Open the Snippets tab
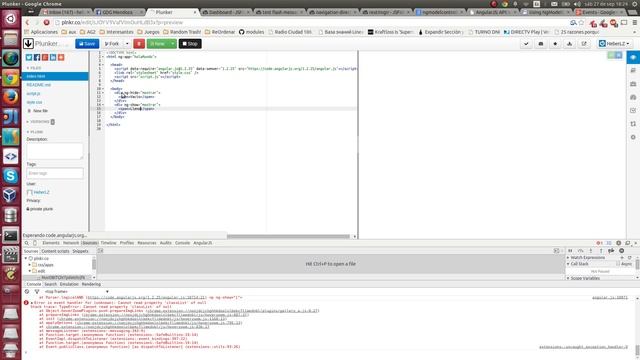Image resolution: width=640 pixels, height=360 pixels. pyautogui.click(x=80, y=251)
